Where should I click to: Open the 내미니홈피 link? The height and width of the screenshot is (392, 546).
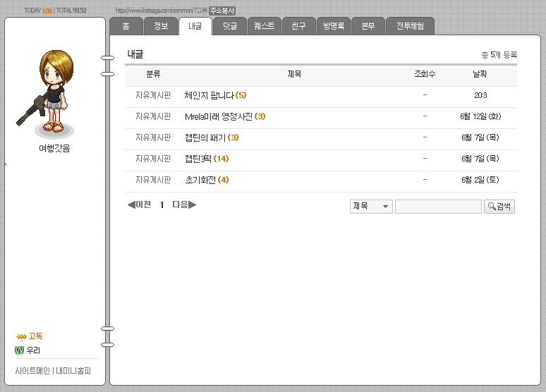click(73, 371)
